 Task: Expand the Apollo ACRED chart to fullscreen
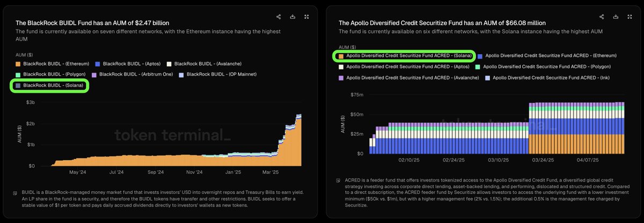pyautogui.click(x=630, y=17)
